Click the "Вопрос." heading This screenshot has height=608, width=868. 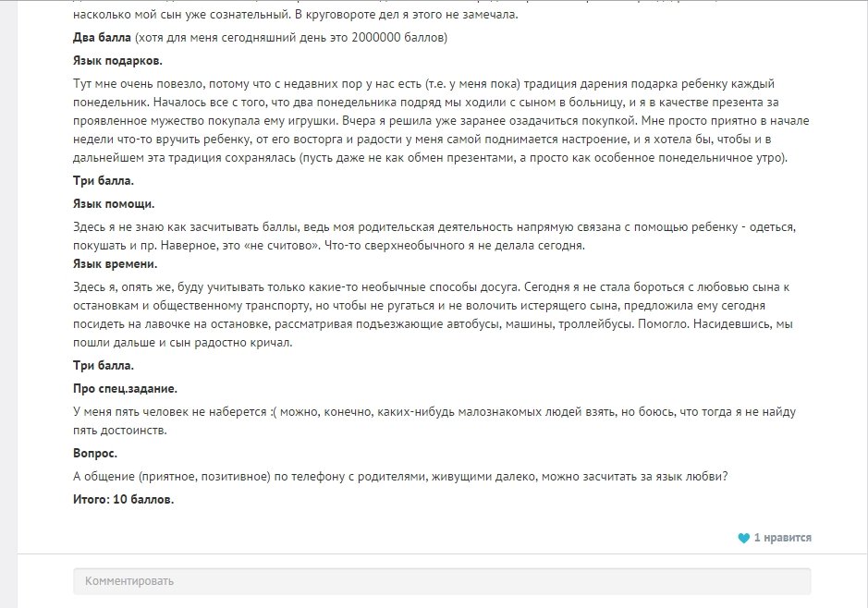[x=94, y=455]
